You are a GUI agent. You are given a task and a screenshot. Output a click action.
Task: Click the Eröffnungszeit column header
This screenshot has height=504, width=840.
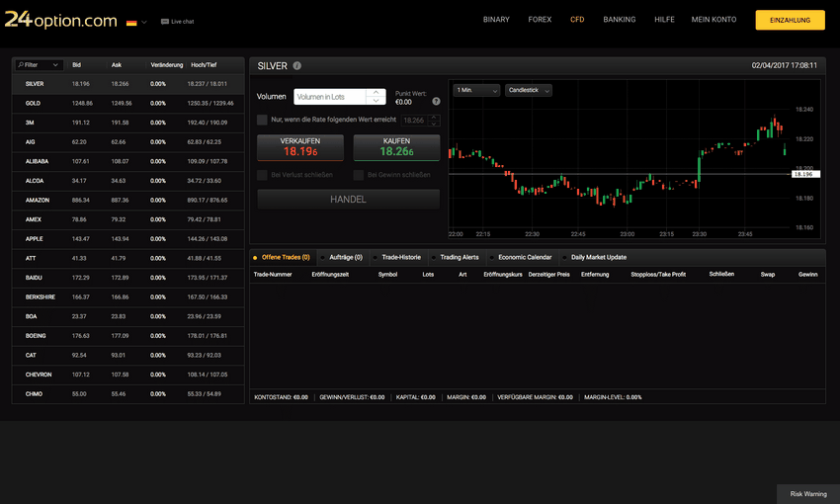click(330, 274)
